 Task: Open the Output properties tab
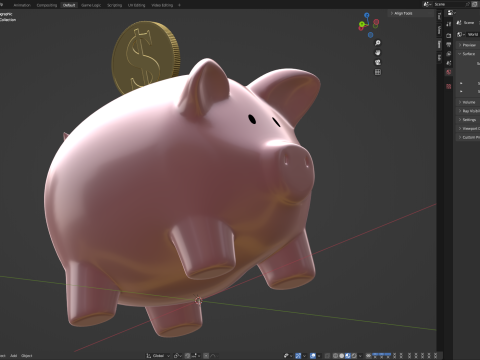pyautogui.click(x=448, y=44)
